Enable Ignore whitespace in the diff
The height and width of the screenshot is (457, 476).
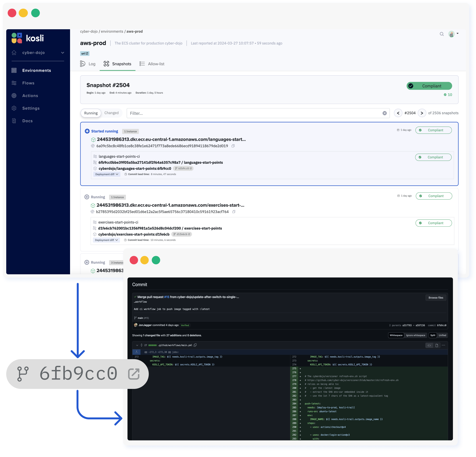pyautogui.click(x=416, y=335)
